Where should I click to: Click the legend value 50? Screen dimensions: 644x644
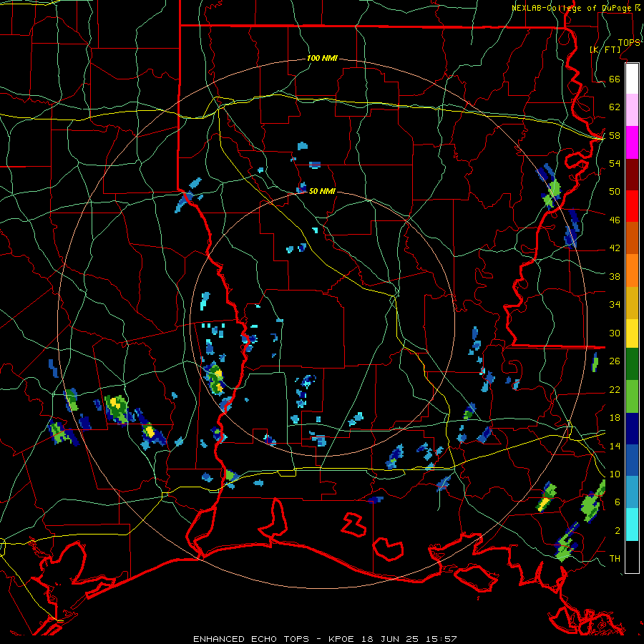point(615,192)
